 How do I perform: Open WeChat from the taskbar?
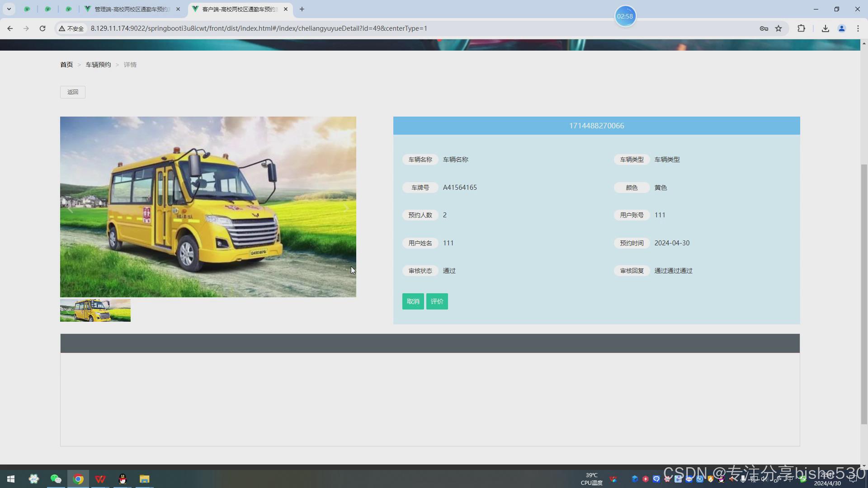pos(56,479)
